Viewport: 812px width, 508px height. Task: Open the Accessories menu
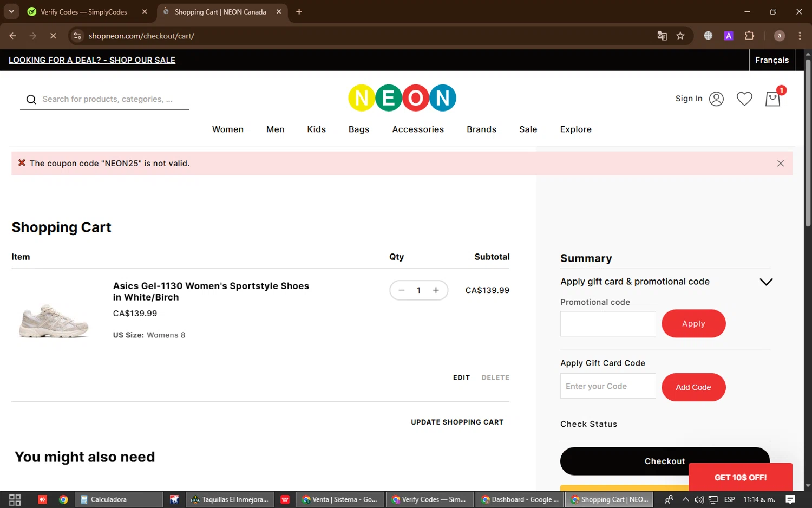[x=418, y=129]
